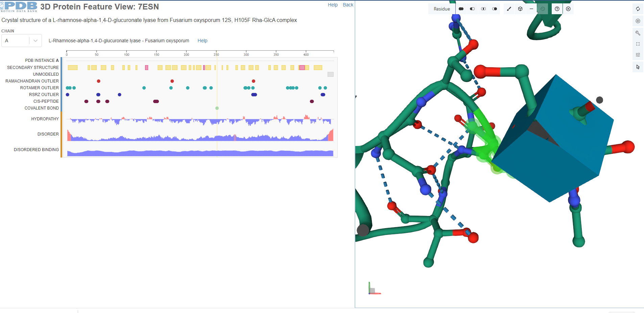Reset the 3D camera view
The height and width of the screenshot is (313, 644).
(638, 9)
